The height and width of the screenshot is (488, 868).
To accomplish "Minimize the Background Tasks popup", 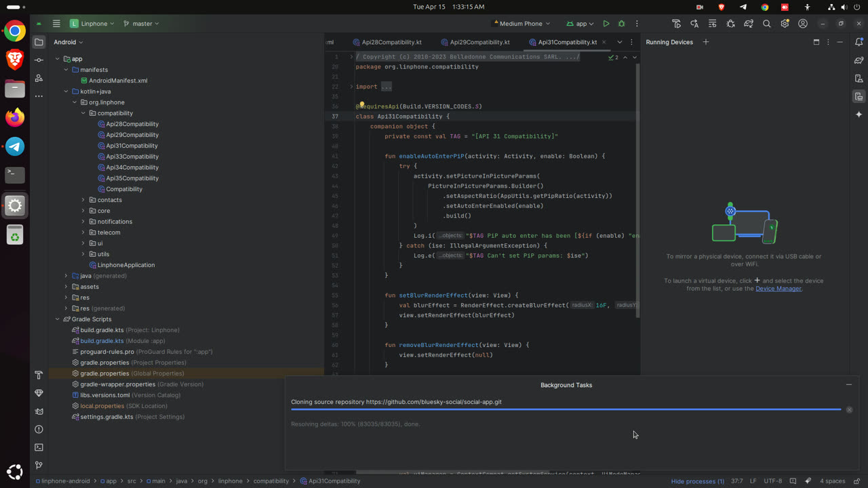I will (x=848, y=385).
